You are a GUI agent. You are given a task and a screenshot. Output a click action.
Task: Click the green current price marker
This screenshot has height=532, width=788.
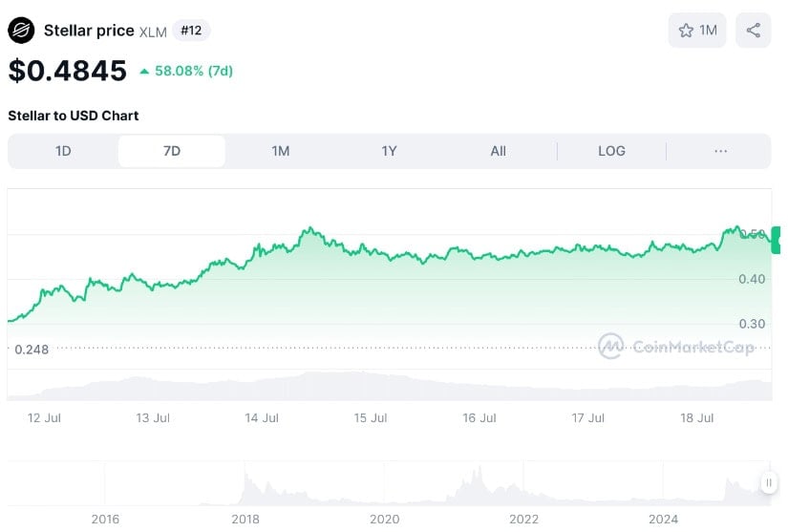[777, 240]
